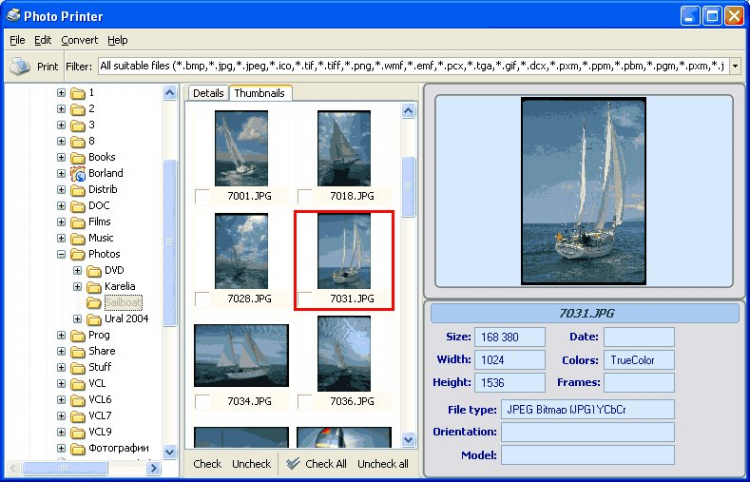Expand the DVD folder node
Viewport: 750px width, 482px height.
click(77, 271)
